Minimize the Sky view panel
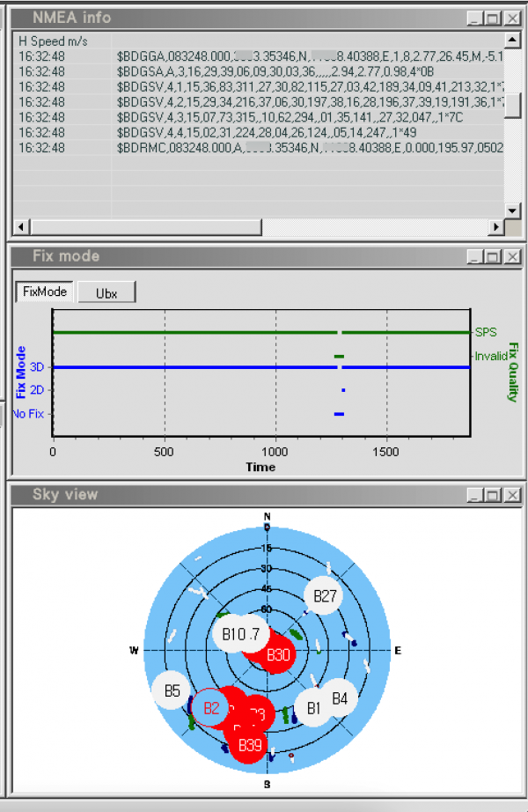 [474, 495]
